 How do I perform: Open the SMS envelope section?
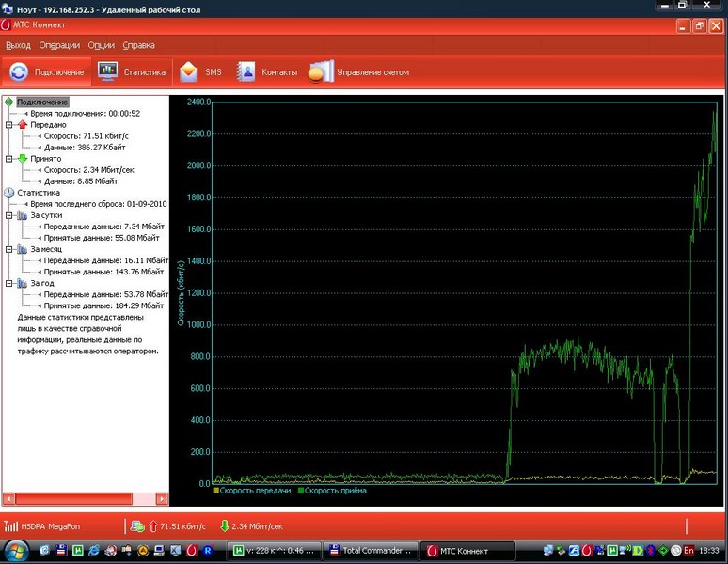201,72
